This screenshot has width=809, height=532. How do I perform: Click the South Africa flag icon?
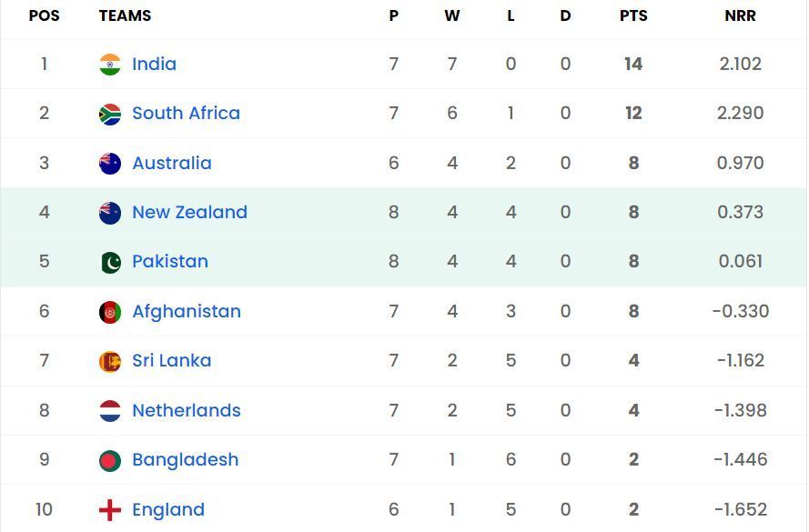point(109,113)
